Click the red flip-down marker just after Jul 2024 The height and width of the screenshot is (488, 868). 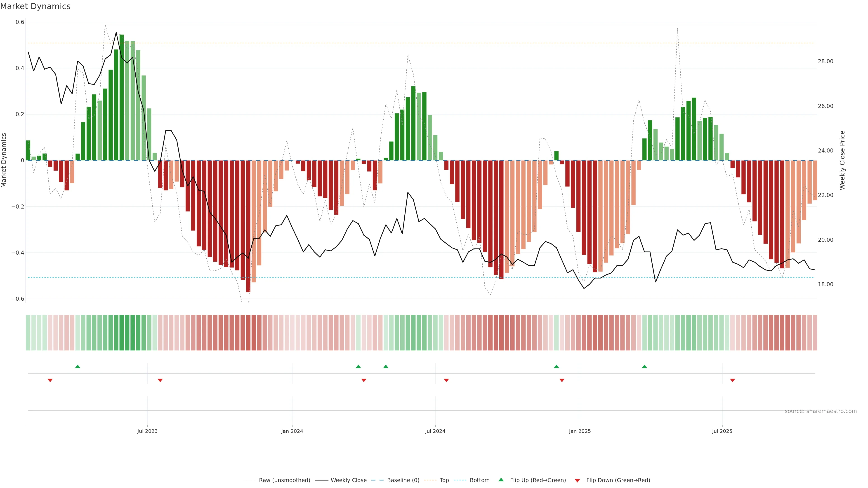(x=446, y=380)
